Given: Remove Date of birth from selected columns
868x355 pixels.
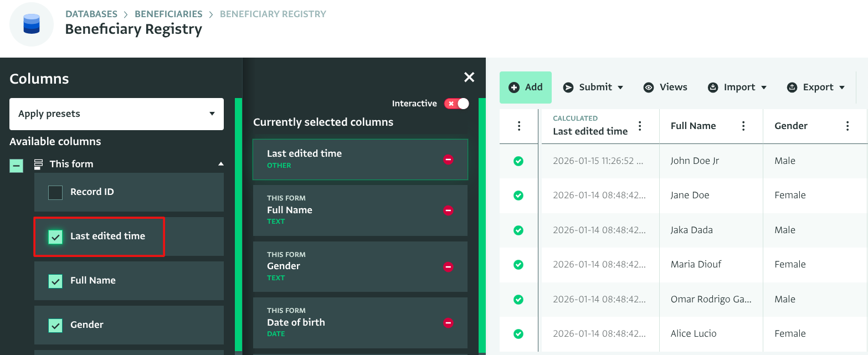Looking at the screenshot, I should tap(448, 323).
